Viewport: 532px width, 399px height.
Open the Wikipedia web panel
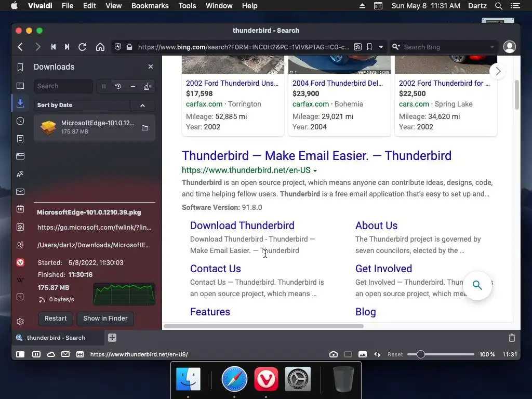pyautogui.click(x=20, y=280)
